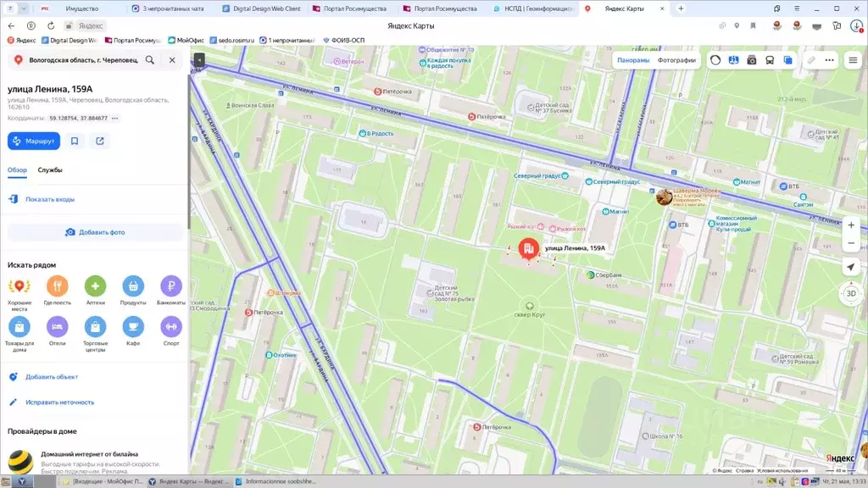Toggle the Фотографии map layer
Viewport: 868px width, 488px height.
(x=676, y=60)
